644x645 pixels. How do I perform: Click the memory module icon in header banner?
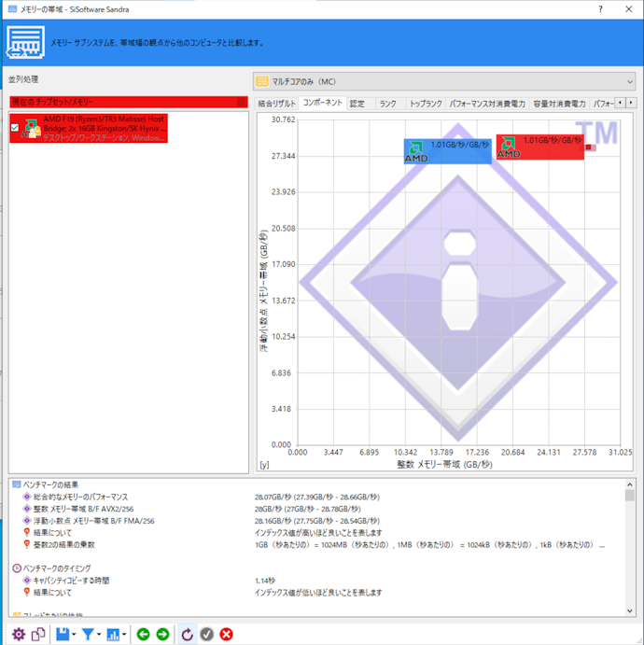point(25,42)
